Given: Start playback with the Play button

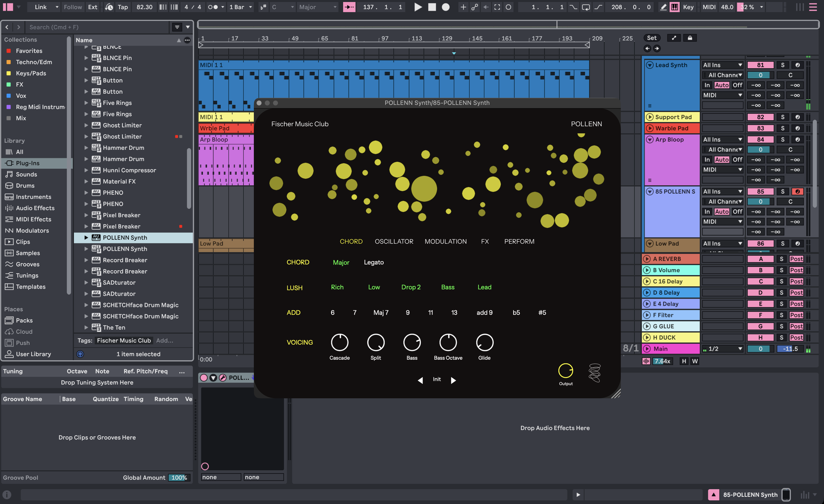Looking at the screenshot, I should [418, 7].
